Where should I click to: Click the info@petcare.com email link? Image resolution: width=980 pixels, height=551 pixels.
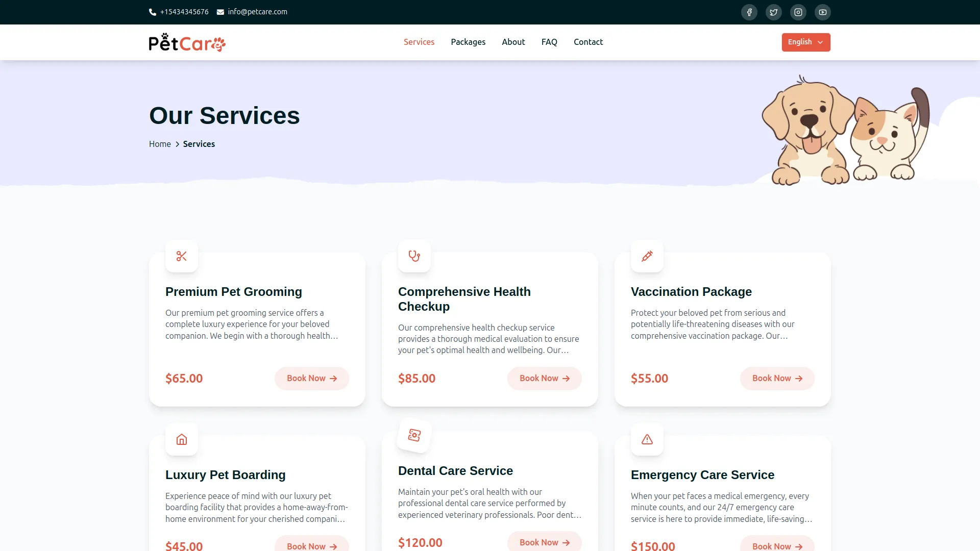click(258, 12)
